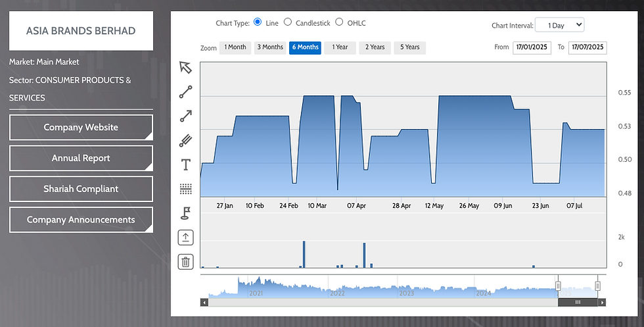Open Company Announcements
The width and height of the screenshot is (644, 327).
pos(81,220)
